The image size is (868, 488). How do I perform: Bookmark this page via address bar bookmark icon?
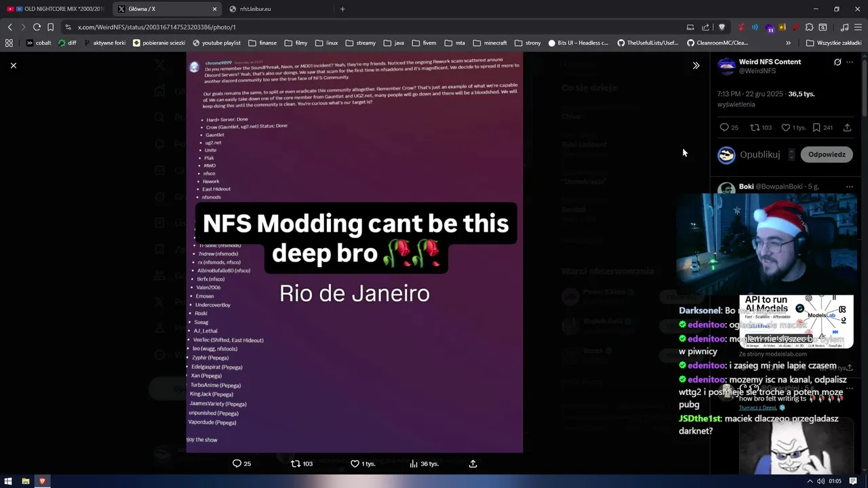[50, 27]
